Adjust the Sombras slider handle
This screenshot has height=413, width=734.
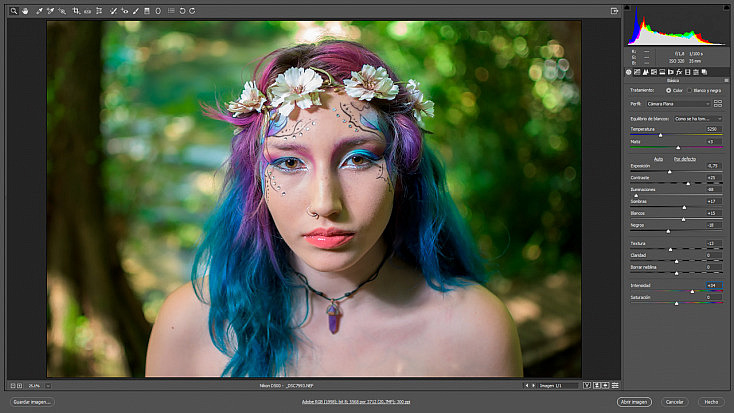coord(684,207)
